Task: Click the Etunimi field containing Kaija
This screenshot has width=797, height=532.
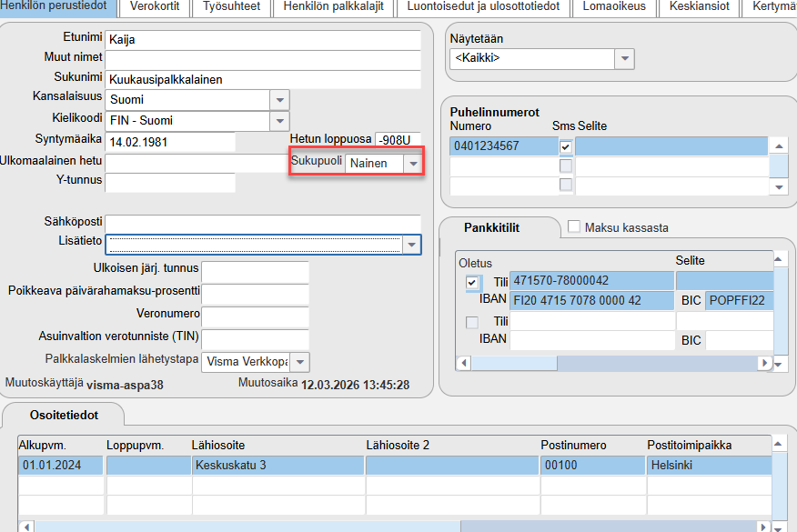Action: click(263, 40)
